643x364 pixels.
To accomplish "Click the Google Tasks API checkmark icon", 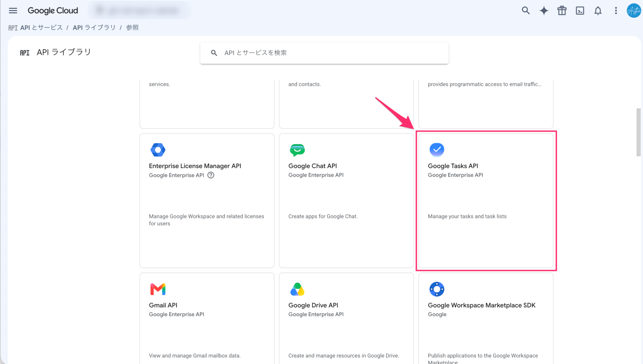I will point(437,149).
